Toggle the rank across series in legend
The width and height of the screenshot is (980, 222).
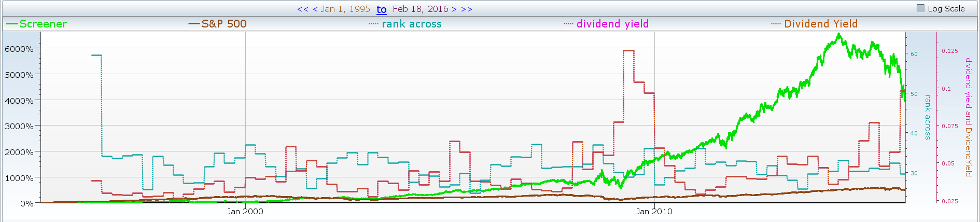[x=405, y=24]
